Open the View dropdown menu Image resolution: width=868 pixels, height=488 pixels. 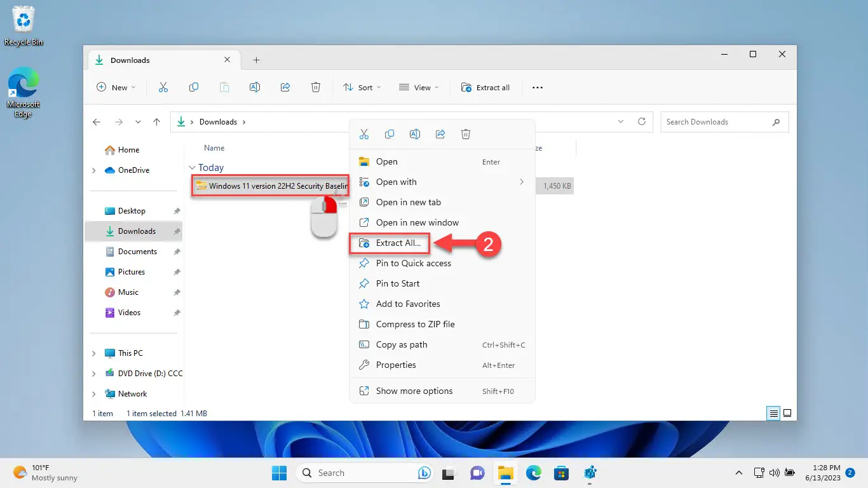coord(419,88)
